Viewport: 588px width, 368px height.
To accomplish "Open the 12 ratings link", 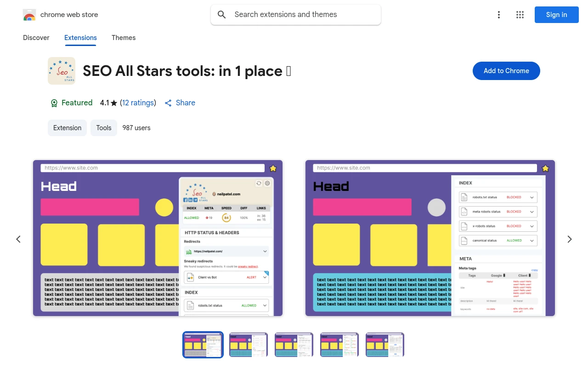I will click(138, 103).
